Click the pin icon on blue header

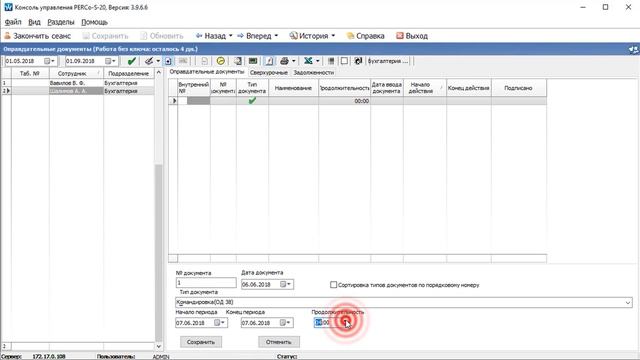[633, 49]
